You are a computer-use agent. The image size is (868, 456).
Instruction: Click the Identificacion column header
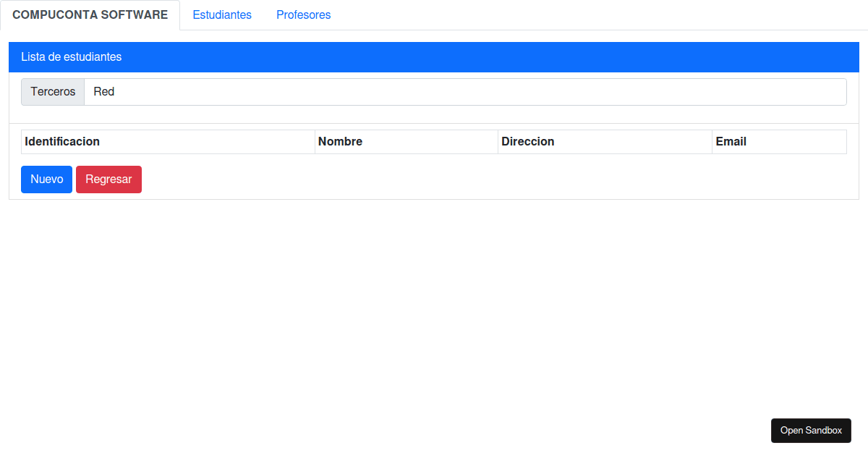click(x=62, y=141)
